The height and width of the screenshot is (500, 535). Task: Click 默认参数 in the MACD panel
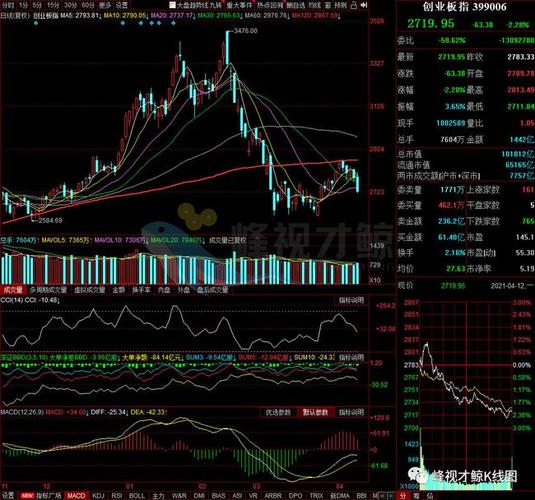click(315, 412)
